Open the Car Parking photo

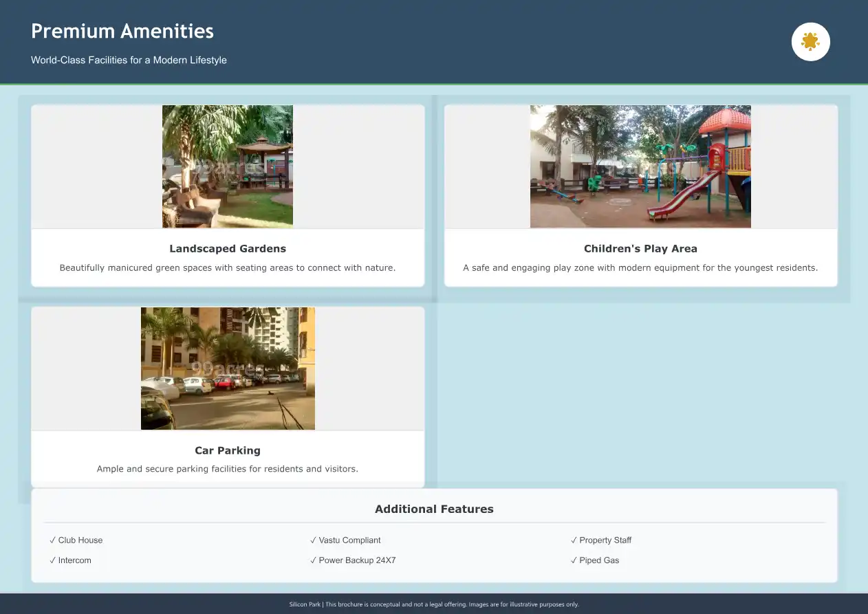[x=228, y=369]
